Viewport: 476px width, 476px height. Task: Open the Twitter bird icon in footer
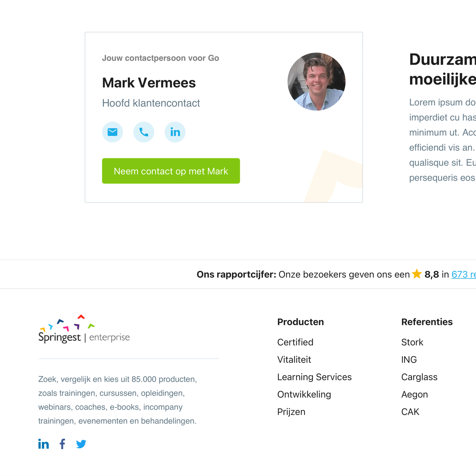[x=81, y=444]
